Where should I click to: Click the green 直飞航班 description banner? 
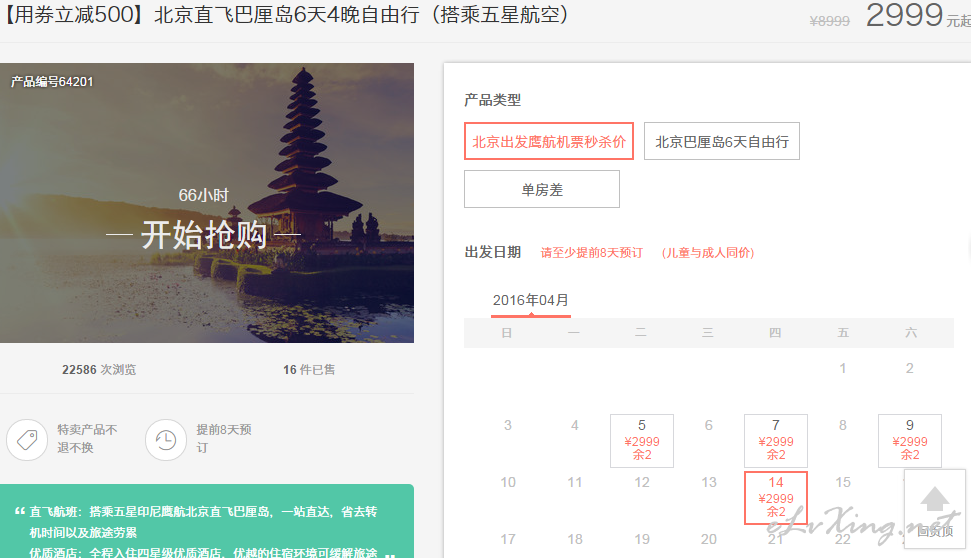point(207,521)
